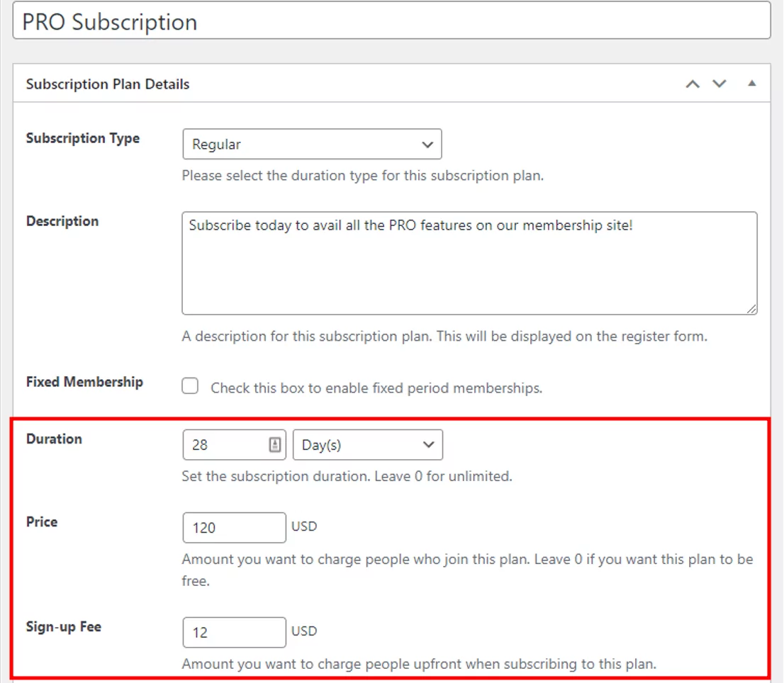Click 'Check this box to enable fixed period memberships' text
Viewport: 784px width, 683px height.
pyautogui.click(x=376, y=388)
